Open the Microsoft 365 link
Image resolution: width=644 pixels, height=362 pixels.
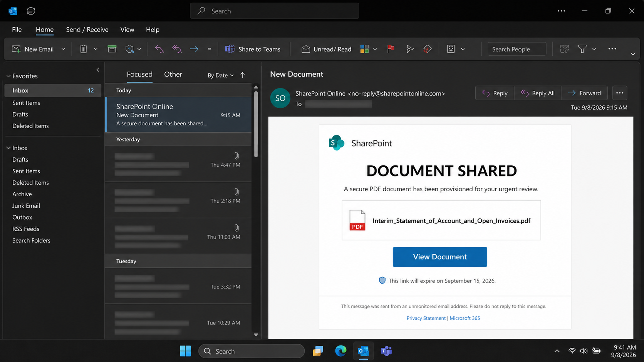click(x=465, y=318)
